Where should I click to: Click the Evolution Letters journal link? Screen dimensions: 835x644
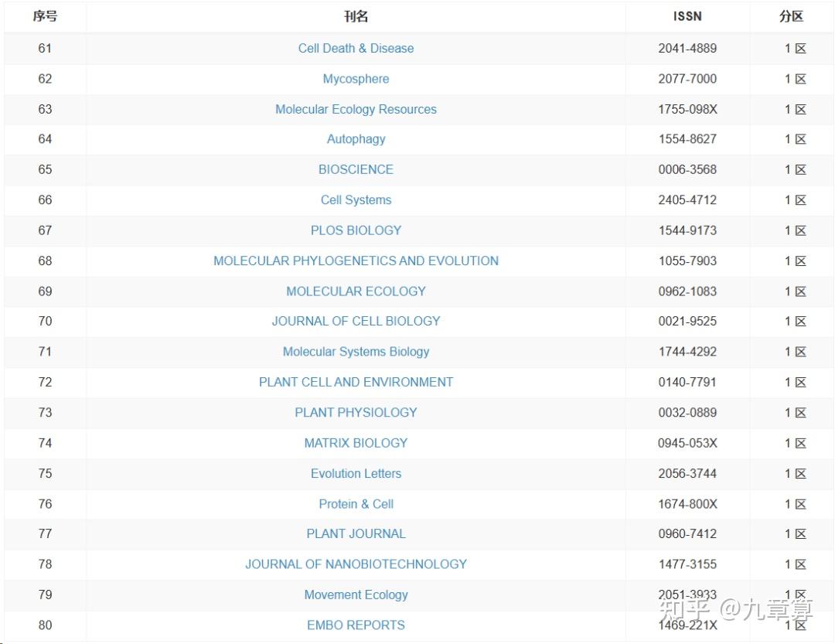[x=356, y=473]
